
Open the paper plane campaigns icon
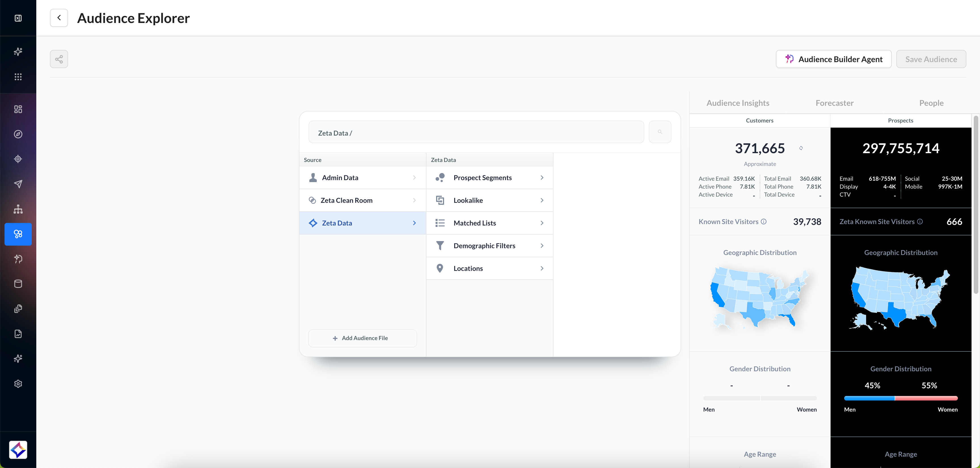coord(18,184)
